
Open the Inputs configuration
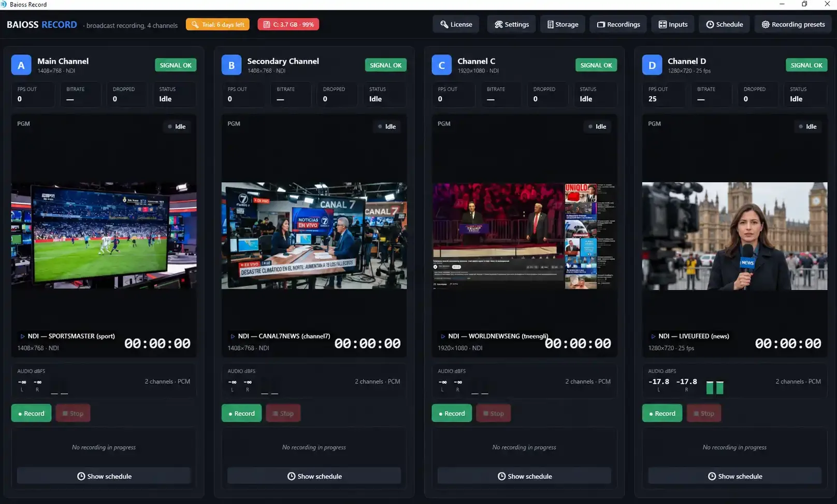[673, 24]
